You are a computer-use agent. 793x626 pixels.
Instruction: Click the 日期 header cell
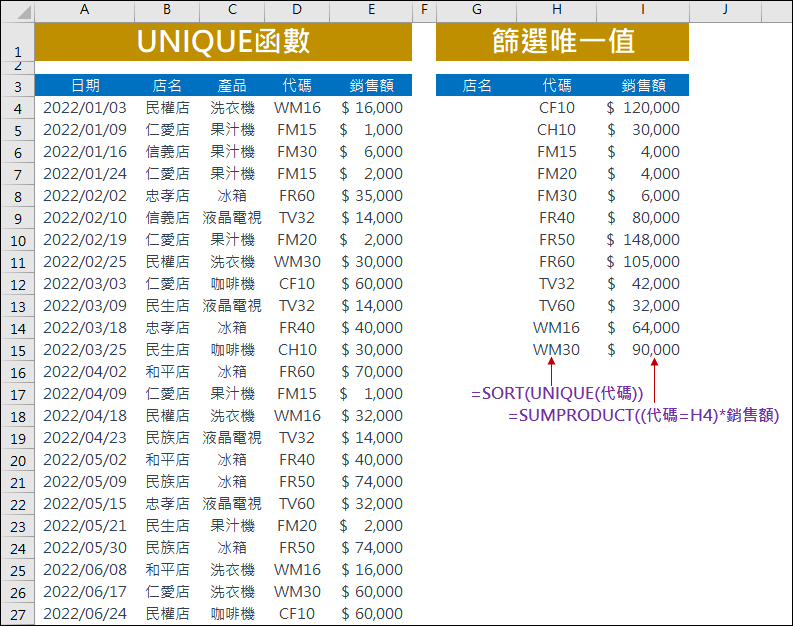85,85
